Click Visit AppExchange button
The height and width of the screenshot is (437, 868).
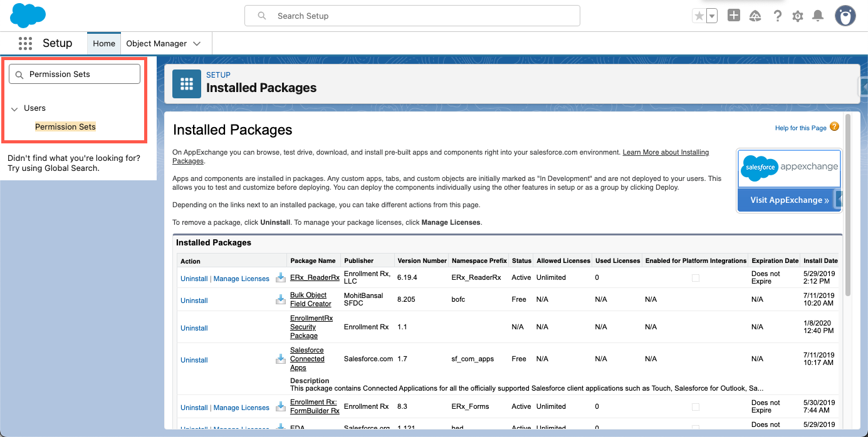click(x=789, y=200)
